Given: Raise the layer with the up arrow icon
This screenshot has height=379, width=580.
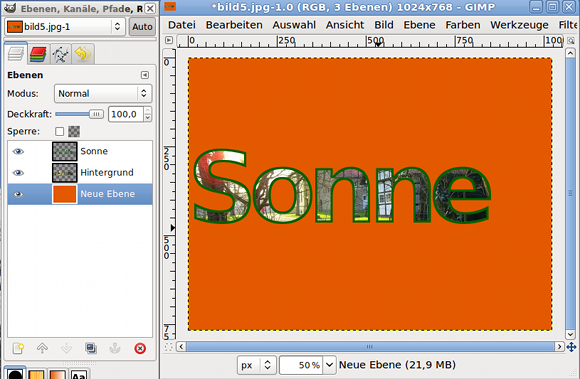Looking at the screenshot, I should click(x=42, y=348).
